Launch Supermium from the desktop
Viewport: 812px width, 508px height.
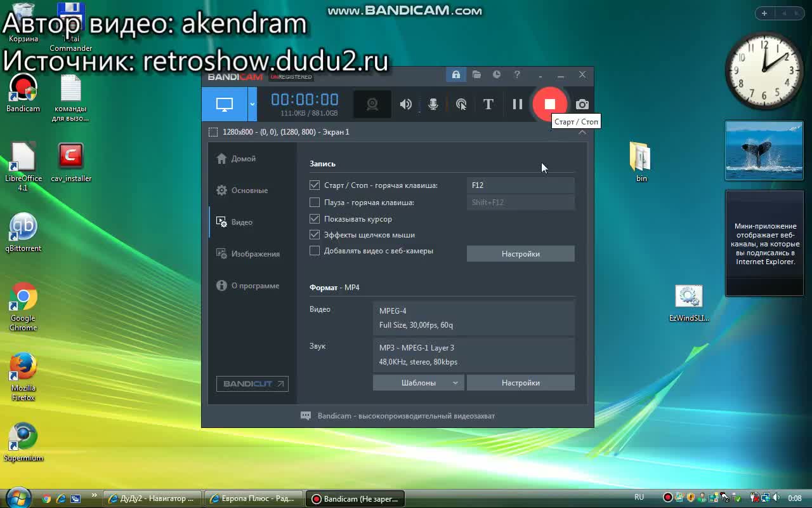tap(23, 443)
